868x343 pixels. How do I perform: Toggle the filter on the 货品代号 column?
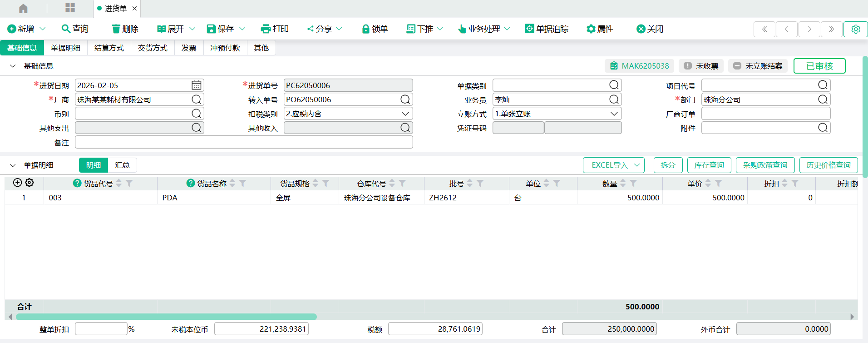129,184
